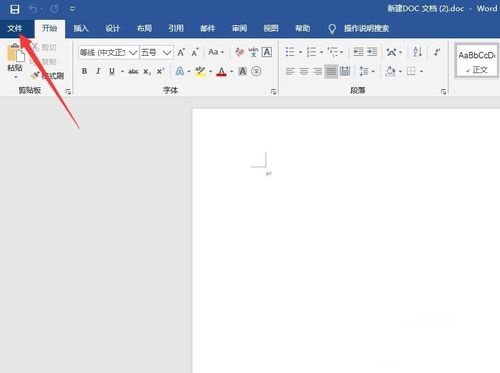Click the Grow Font icon
Screen dimensions: 500x373
coord(181,52)
